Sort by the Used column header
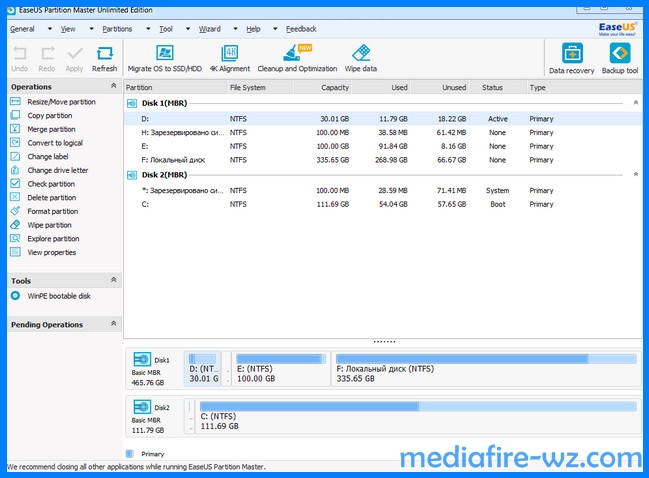 (x=381, y=87)
